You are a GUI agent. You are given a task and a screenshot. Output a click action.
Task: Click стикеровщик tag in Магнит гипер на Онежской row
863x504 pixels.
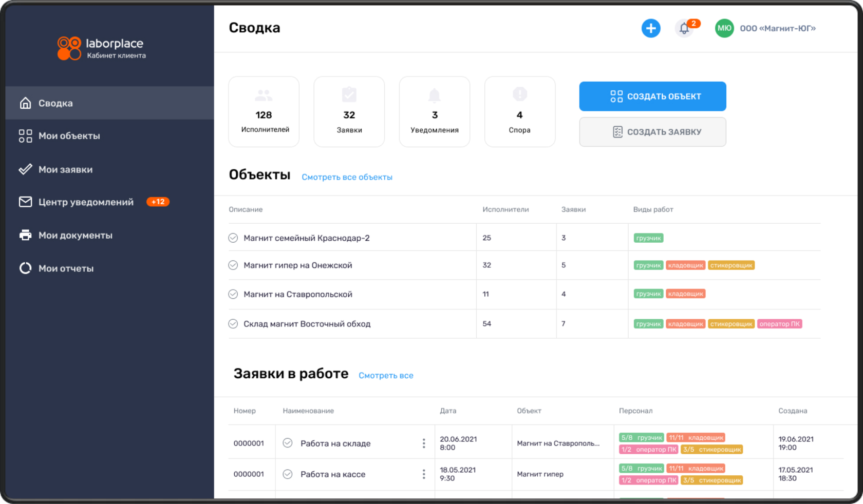pos(731,265)
